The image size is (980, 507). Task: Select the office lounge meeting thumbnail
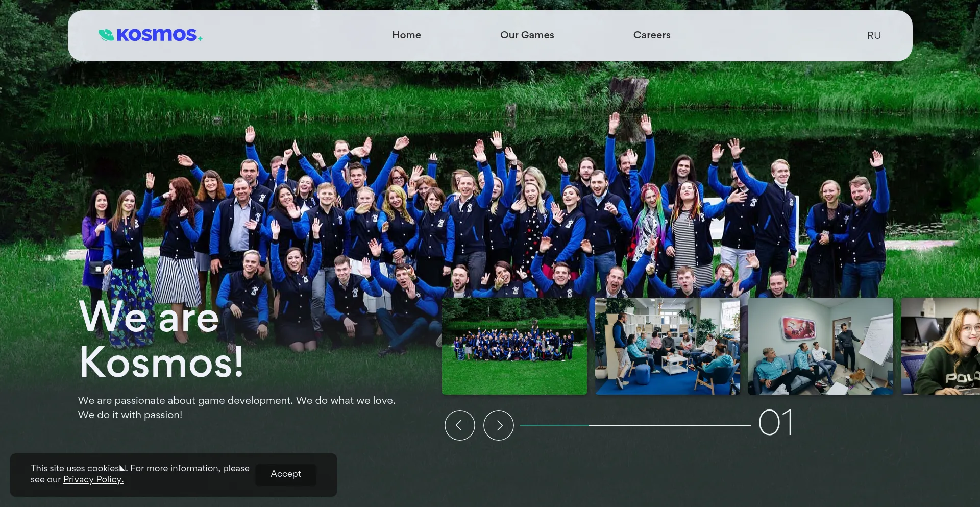(667, 346)
